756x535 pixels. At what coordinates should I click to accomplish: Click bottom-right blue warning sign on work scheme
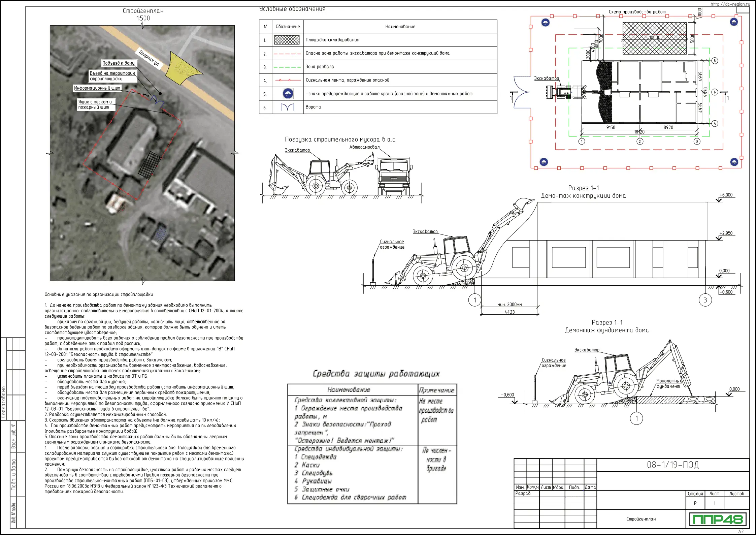click(734, 162)
